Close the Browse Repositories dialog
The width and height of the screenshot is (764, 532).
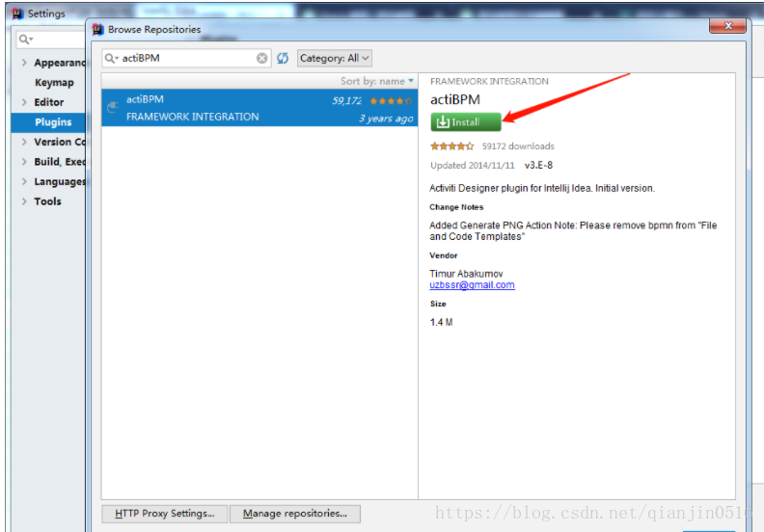pyautogui.click(x=727, y=26)
